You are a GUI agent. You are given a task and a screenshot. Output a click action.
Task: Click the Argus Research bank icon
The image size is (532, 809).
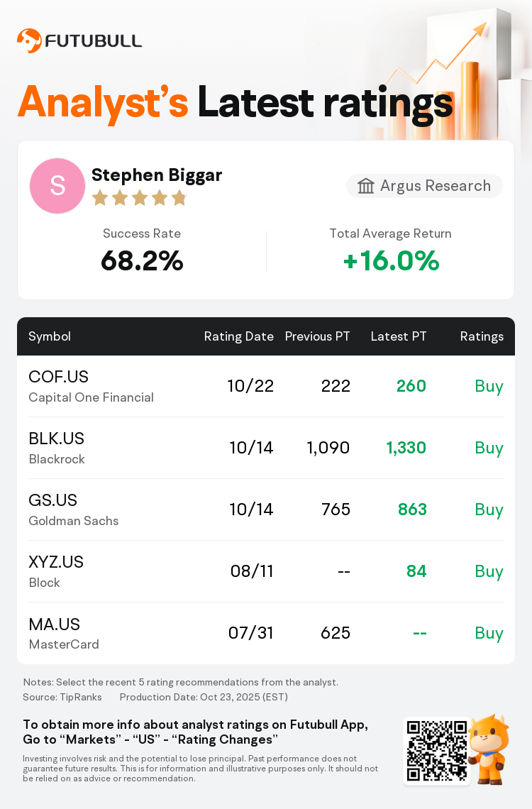click(366, 186)
